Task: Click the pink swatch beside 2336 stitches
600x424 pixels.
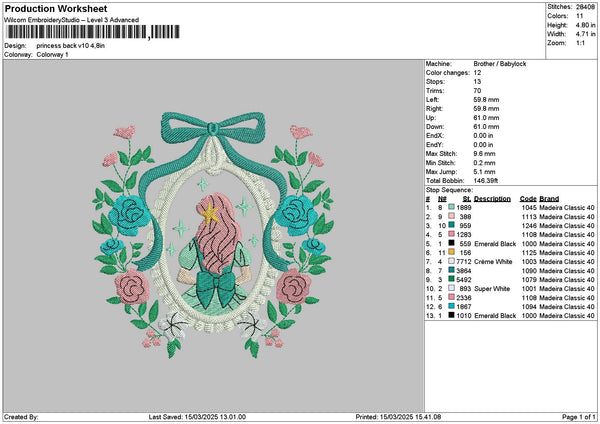Action: point(451,297)
